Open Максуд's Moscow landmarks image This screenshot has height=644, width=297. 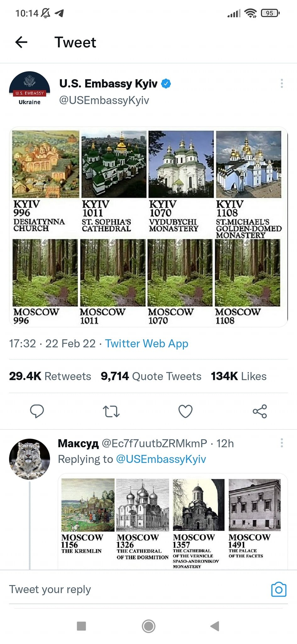tap(173, 522)
